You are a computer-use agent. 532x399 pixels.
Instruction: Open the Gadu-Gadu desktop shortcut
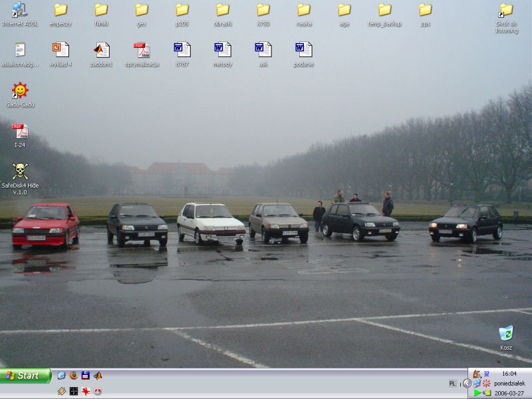20,90
